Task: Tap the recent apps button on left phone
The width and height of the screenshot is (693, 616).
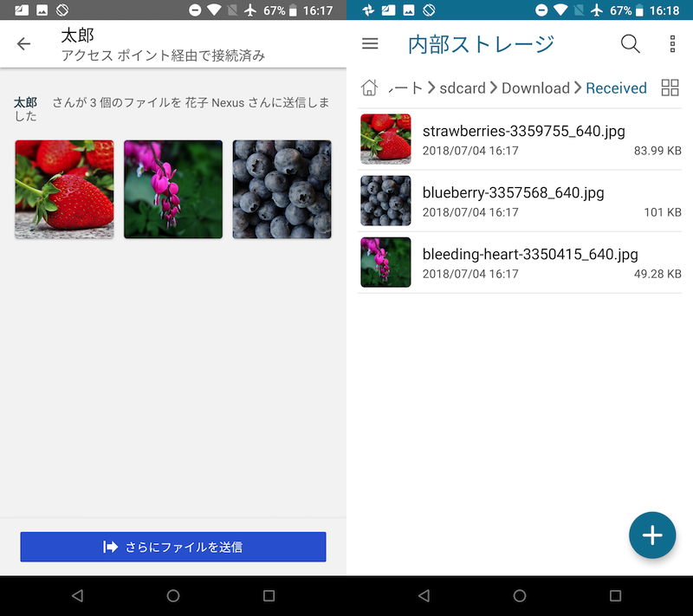Action: (x=269, y=596)
